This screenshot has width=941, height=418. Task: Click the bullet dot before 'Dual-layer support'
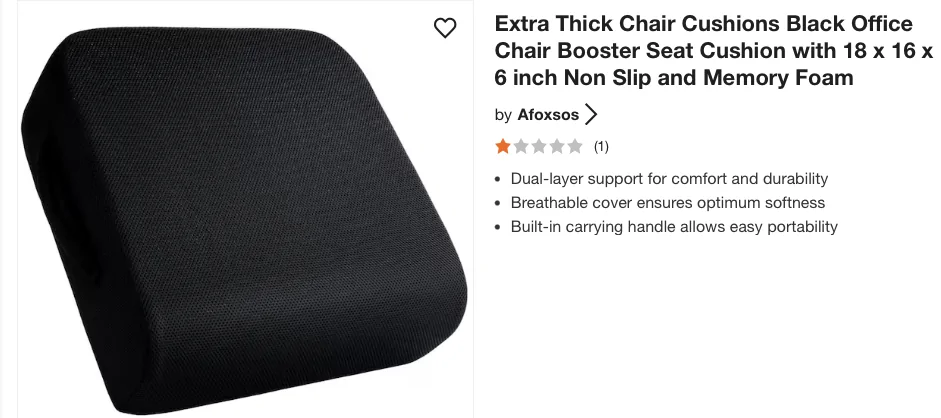click(x=498, y=179)
